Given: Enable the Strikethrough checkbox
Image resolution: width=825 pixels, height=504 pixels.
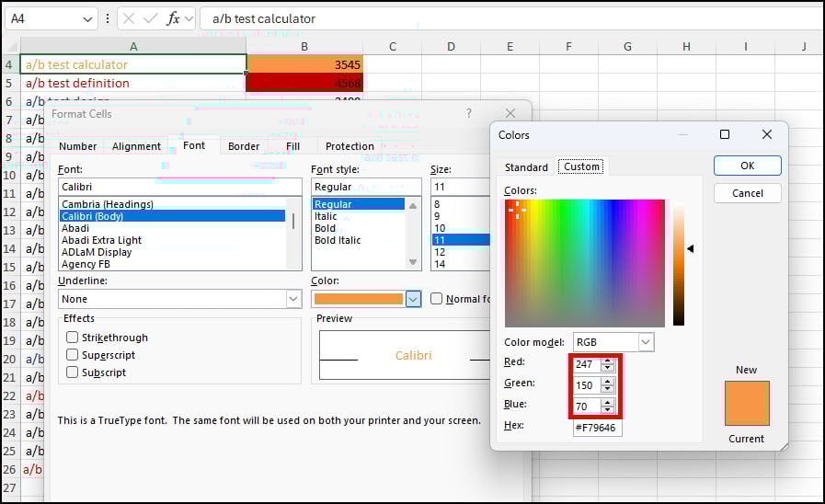Looking at the screenshot, I should click(72, 338).
